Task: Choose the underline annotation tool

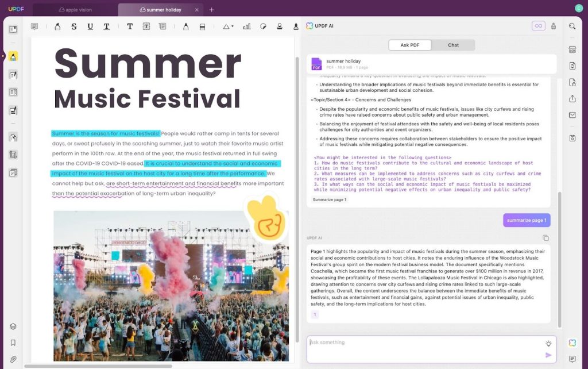Action: click(90, 26)
